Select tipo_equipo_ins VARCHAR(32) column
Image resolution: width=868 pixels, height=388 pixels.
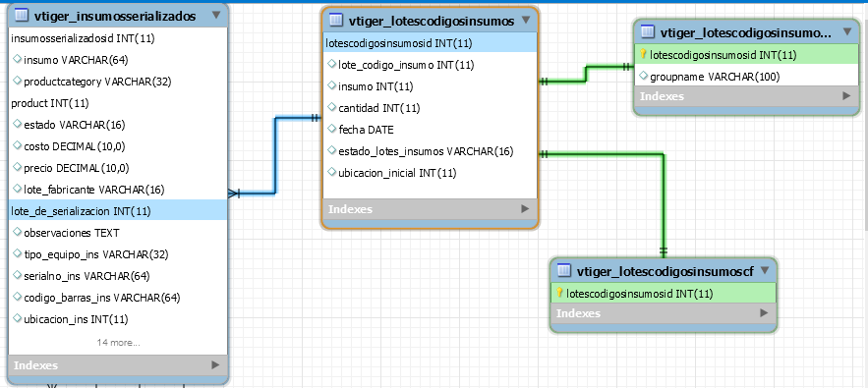pyautogui.click(x=118, y=254)
